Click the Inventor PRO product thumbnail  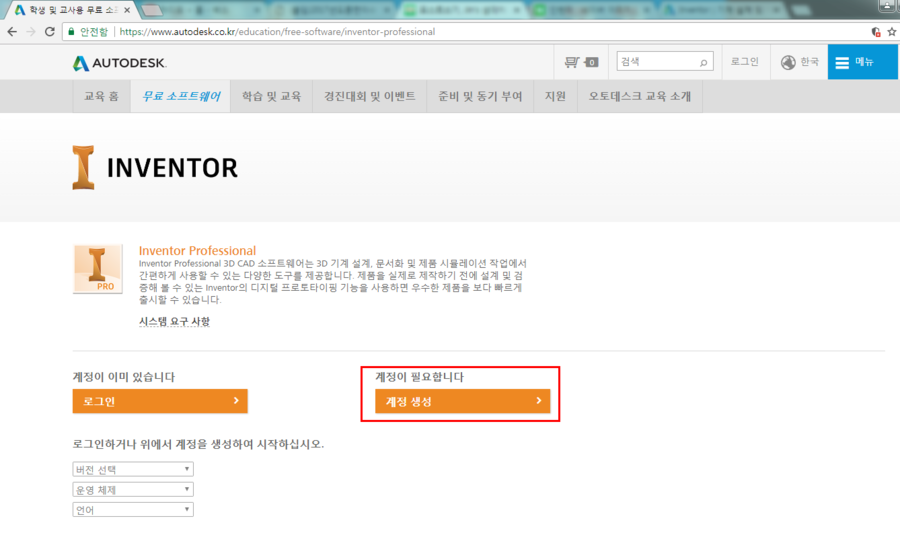click(98, 269)
